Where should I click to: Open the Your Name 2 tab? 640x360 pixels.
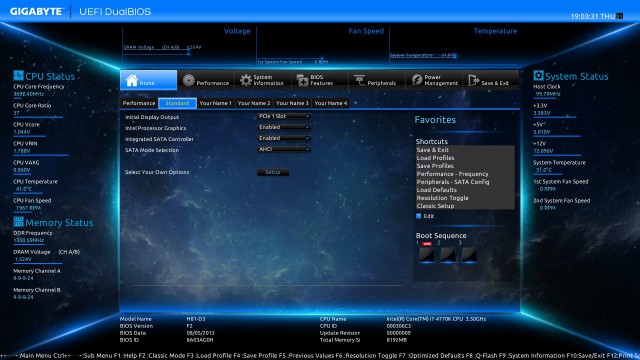point(254,103)
